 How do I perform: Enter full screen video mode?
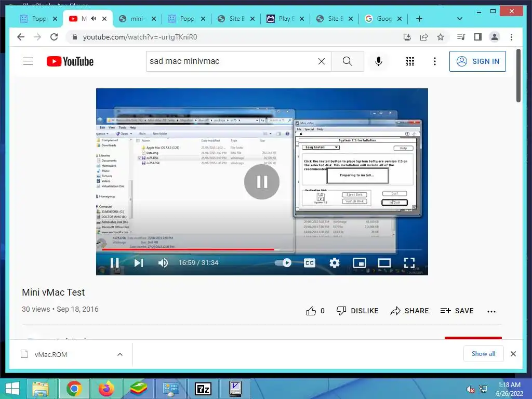409,262
